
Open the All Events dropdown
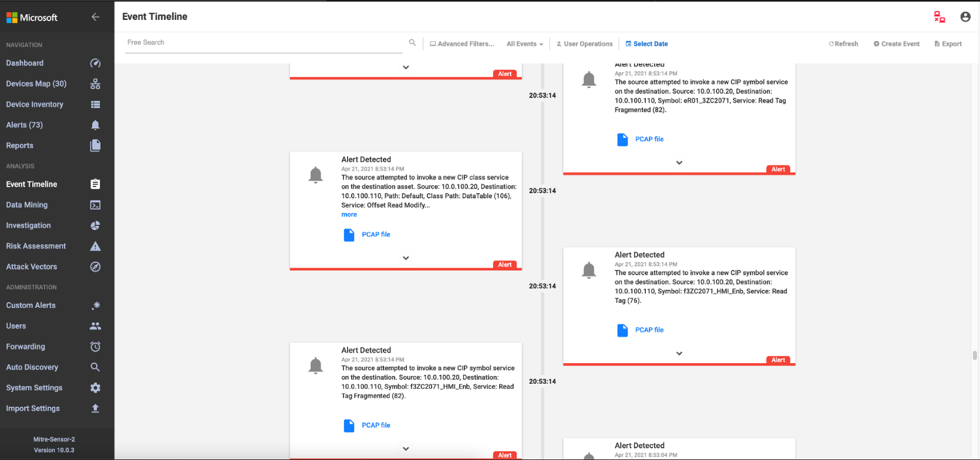coord(524,44)
